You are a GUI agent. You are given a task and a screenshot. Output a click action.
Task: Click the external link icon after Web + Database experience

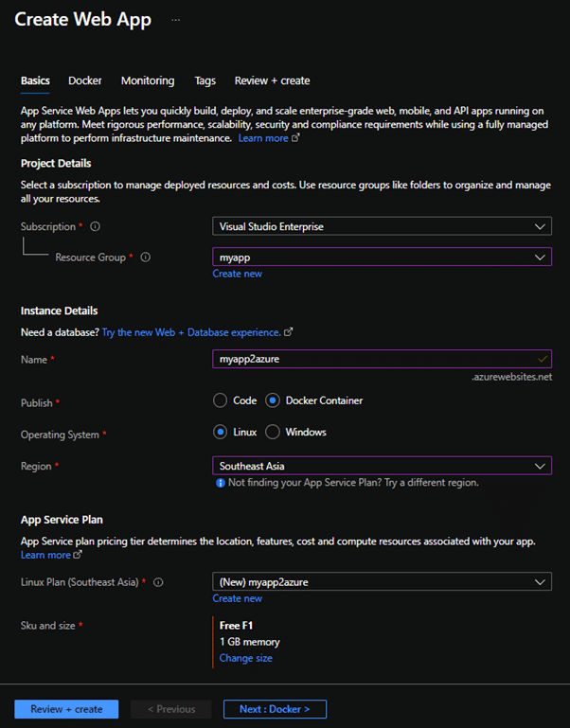pyautogui.click(x=289, y=332)
